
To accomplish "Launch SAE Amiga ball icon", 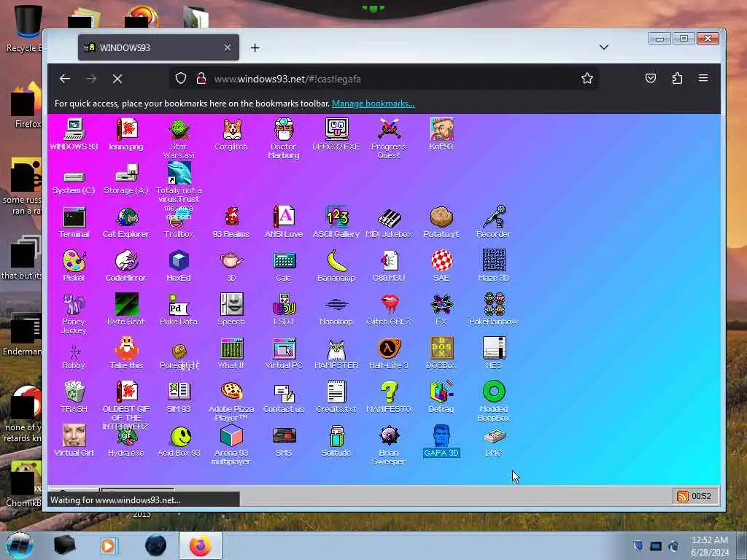I will tap(441, 265).
